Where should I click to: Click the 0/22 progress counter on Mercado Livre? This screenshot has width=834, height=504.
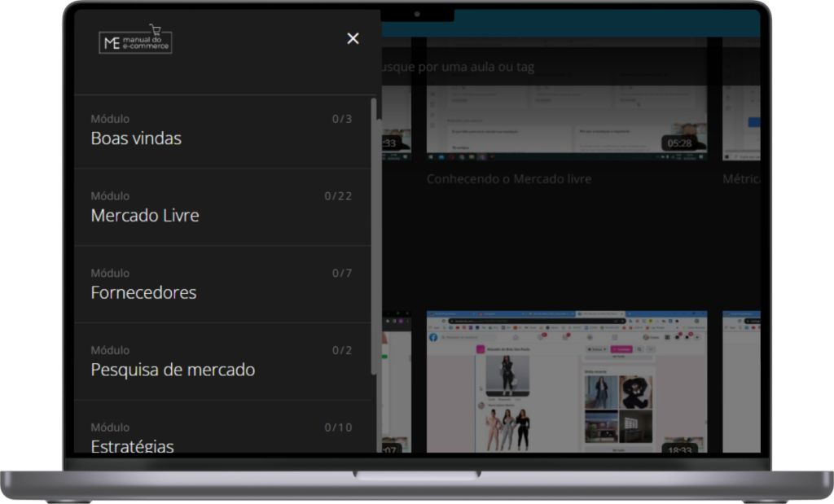tap(338, 196)
